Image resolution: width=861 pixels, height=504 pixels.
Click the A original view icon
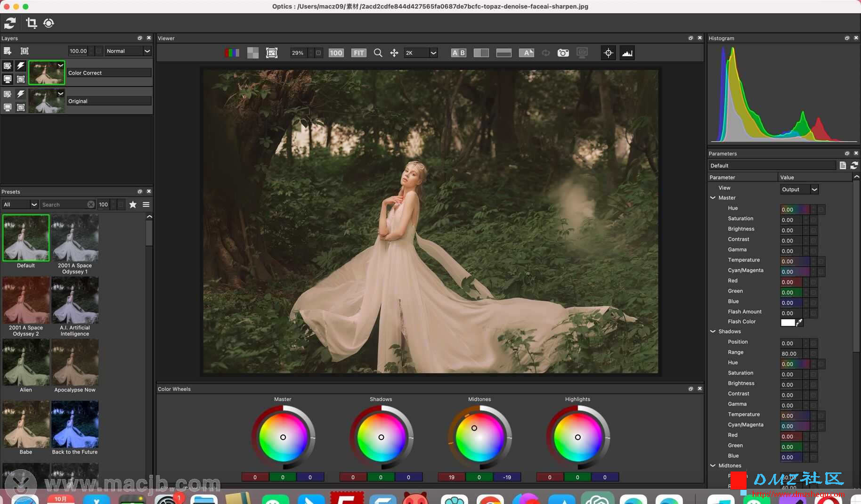tap(526, 53)
